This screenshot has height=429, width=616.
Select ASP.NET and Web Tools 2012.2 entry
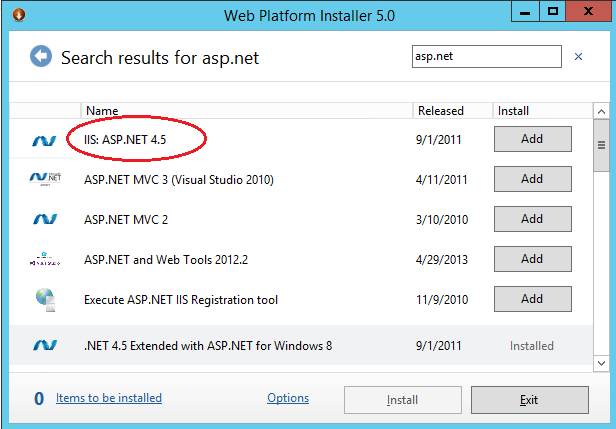pos(166,260)
